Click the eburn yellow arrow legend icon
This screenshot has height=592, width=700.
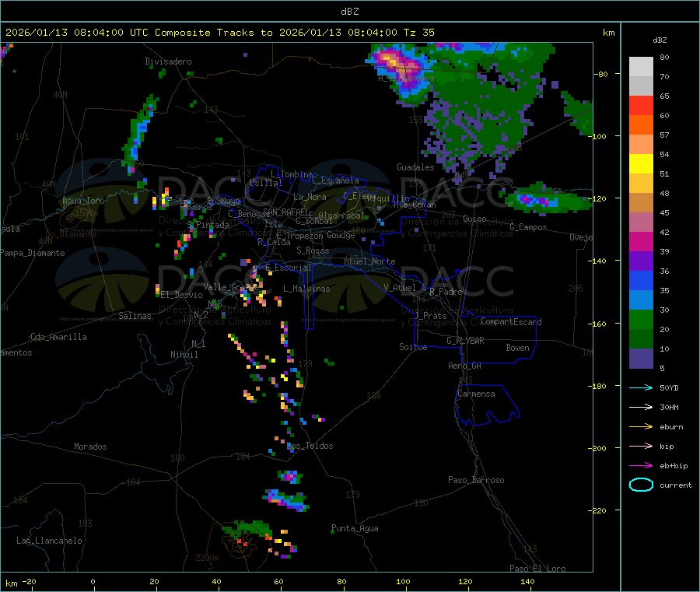coord(641,427)
